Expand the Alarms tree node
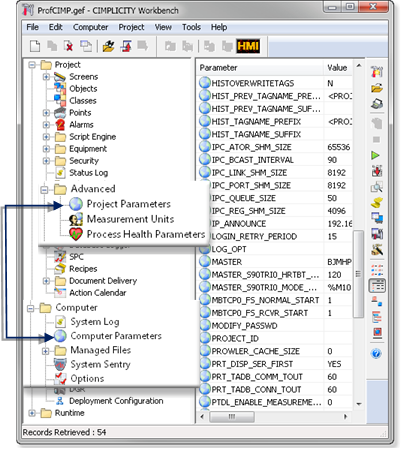This screenshot has height=449, width=401. [46, 125]
